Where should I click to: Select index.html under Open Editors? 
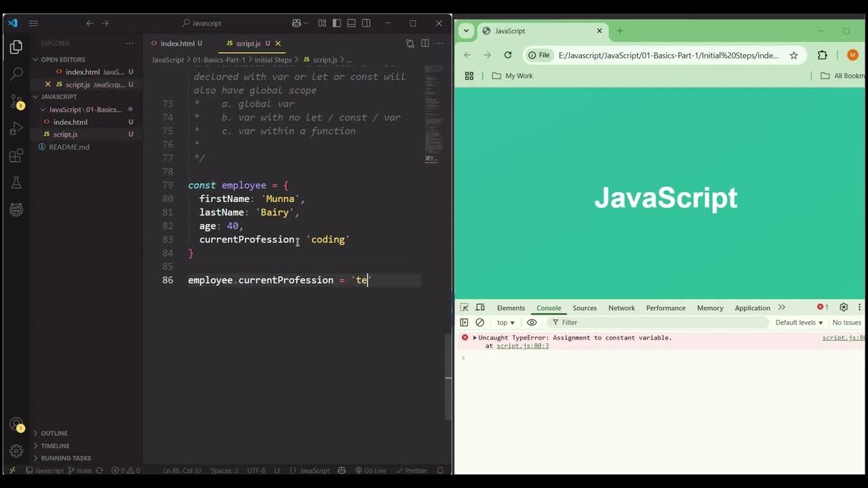(x=82, y=72)
